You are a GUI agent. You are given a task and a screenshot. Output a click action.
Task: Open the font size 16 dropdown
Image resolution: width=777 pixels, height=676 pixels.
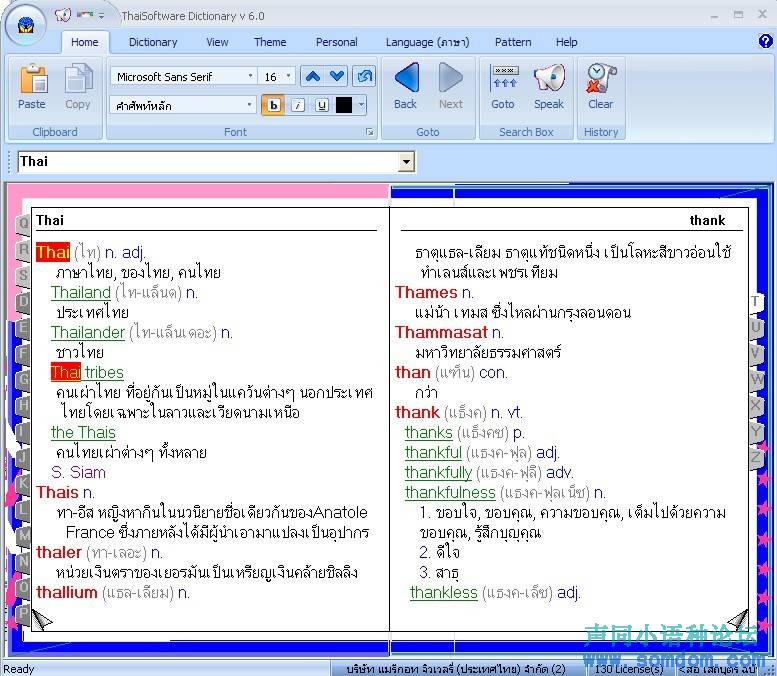289,76
